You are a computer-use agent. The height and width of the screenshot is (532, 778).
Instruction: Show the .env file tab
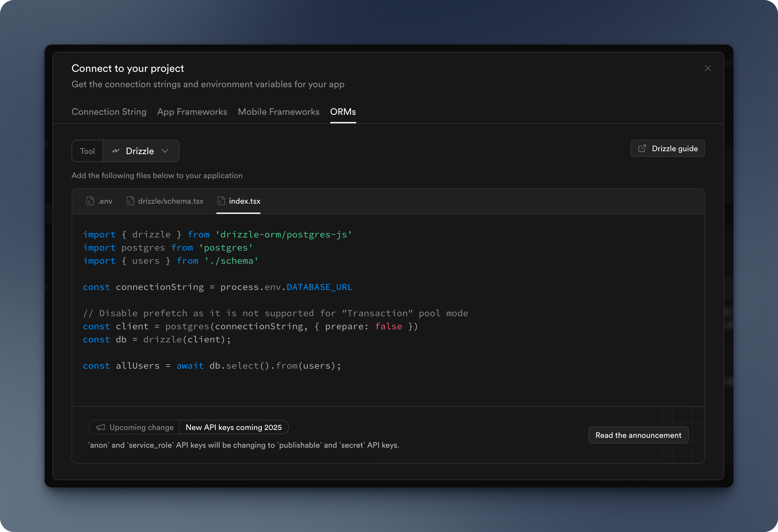105,201
